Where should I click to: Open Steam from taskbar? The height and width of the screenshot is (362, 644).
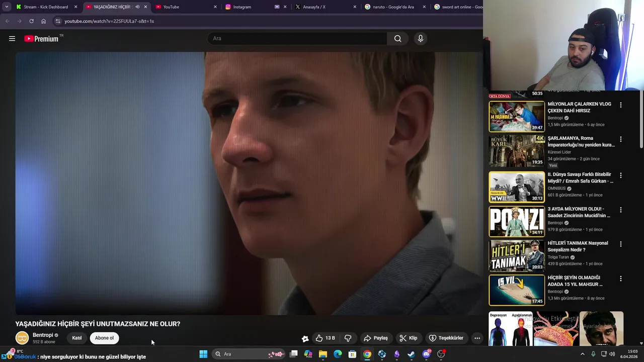coord(411,354)
